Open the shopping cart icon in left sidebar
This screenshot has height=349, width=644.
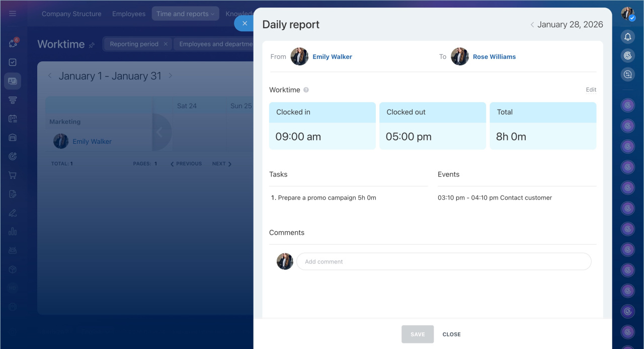click(x=13, y=176)
